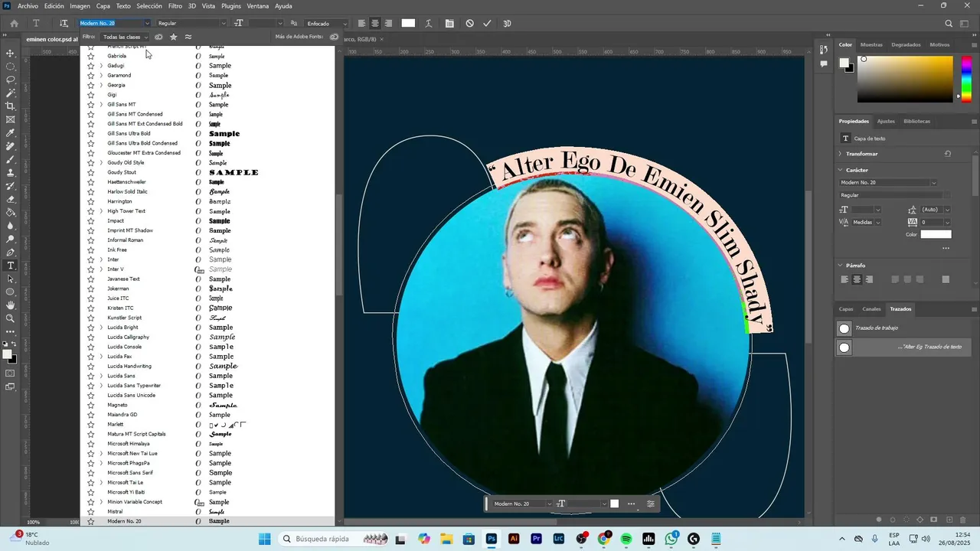Select the Eyedropper tool
Viewport: 980px width, 551px height.
11,133
